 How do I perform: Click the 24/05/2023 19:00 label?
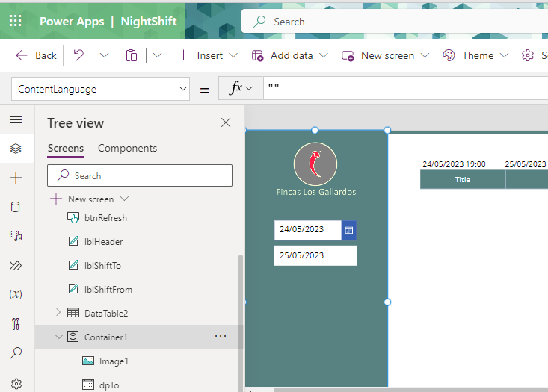pyautogui.click(x=454, y=164)
